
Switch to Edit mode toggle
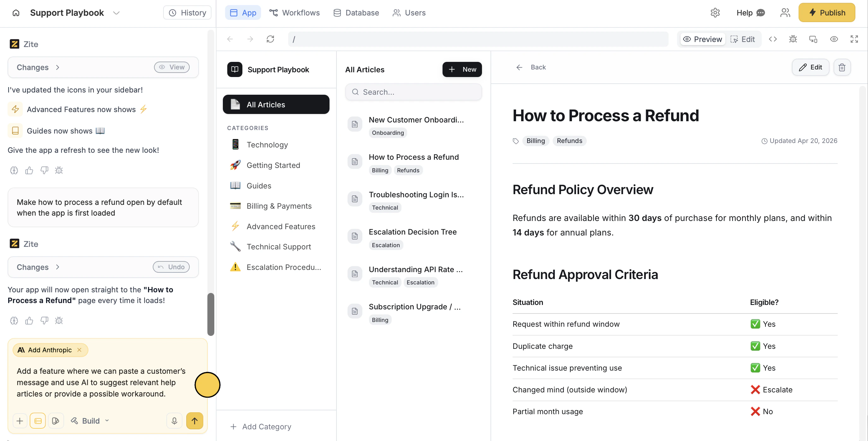[x=743, y=39]
